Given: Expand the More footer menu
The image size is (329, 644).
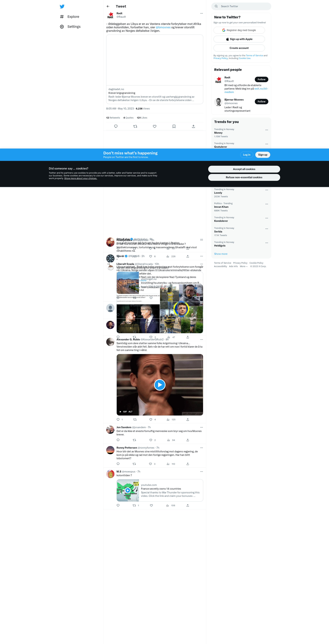Looking at the screenshot, I should pyautogui.click(x=244, y=266).
